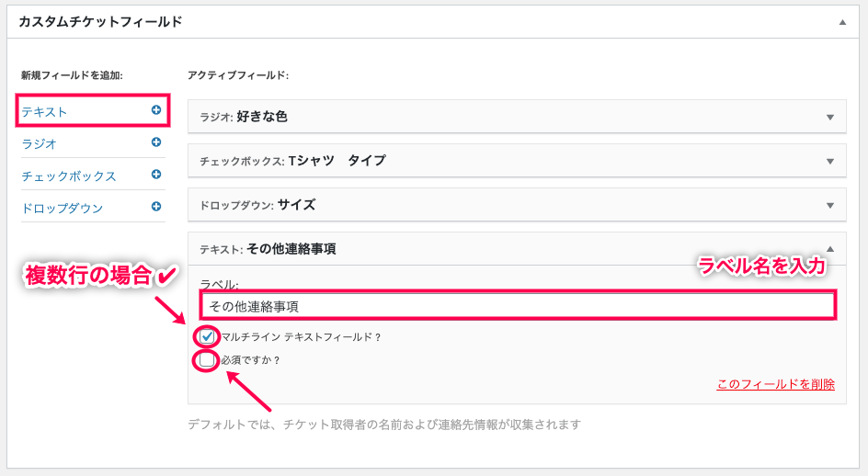
Task: Expand the ドロップダウン: サイズ field
Action: click(829, 205)
